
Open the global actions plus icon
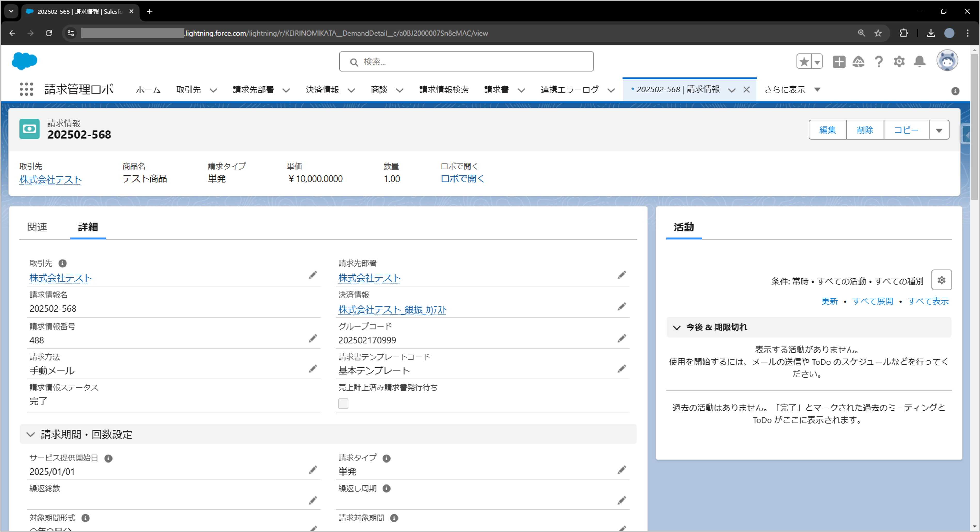tap(839, 62)
